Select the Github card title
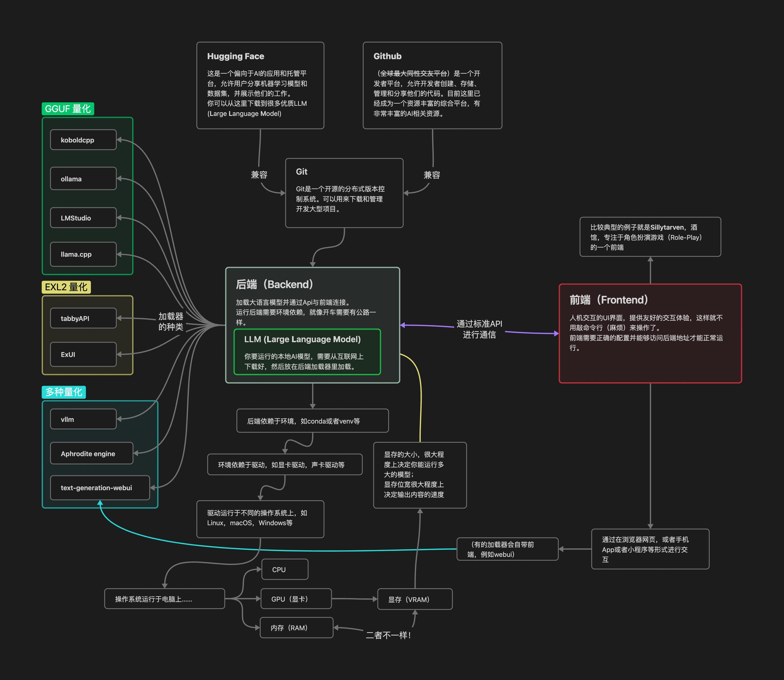 pyautogui.click(x=387, y=56)
